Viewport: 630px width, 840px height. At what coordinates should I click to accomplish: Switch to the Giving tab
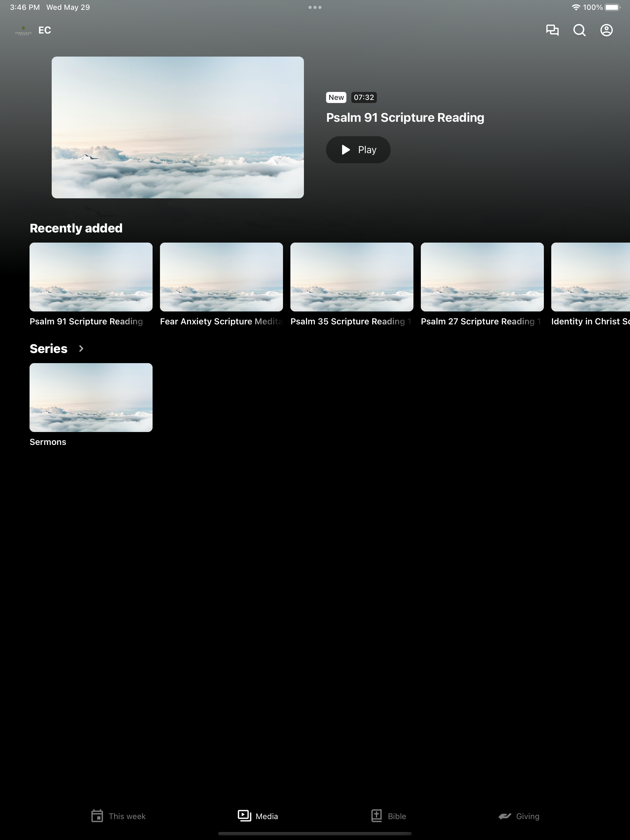point(519,816)
